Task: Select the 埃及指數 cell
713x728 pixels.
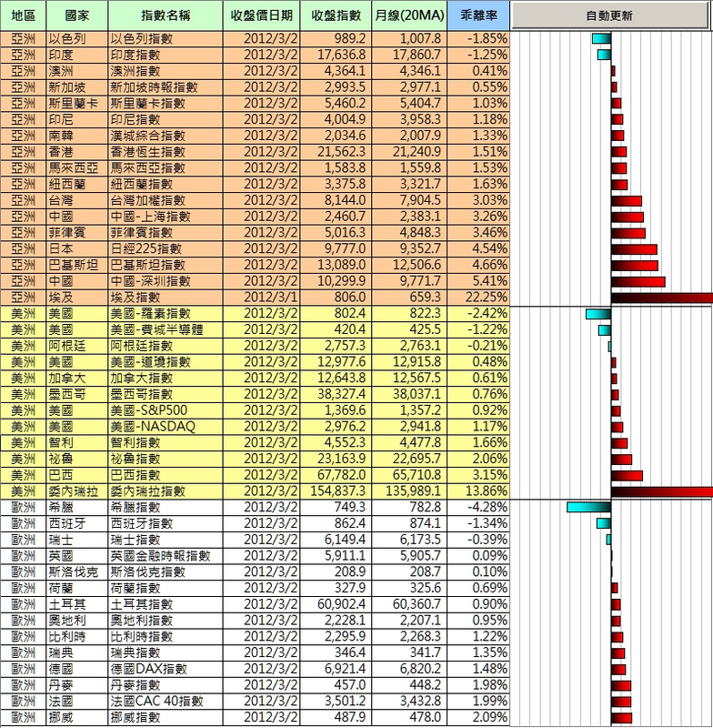Action: 166,298
